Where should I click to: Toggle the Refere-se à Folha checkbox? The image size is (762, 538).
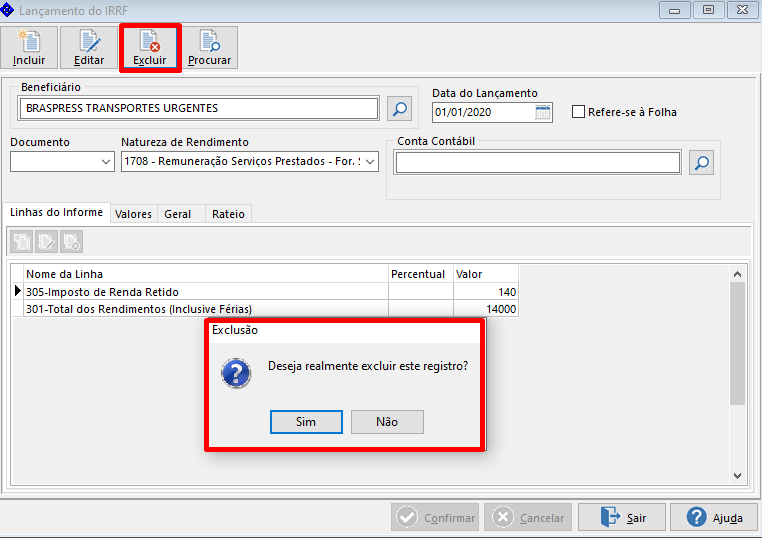point(578,112)
